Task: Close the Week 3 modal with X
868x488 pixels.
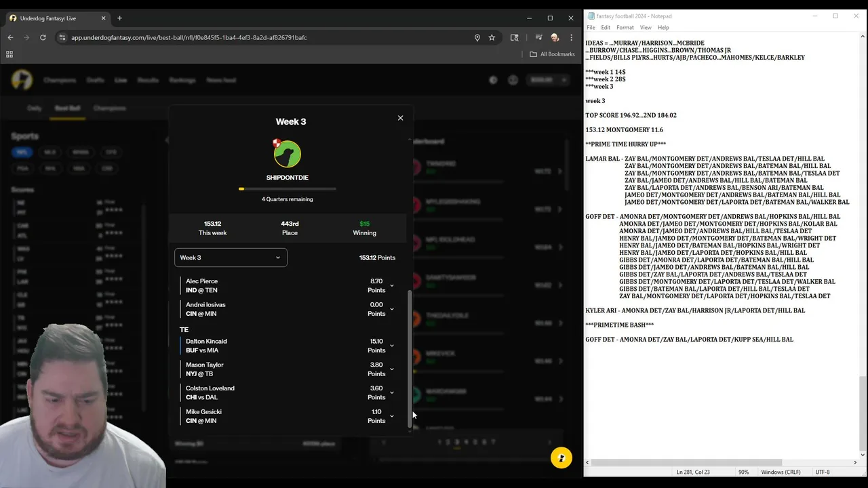Action: click(x=400, y=118)
